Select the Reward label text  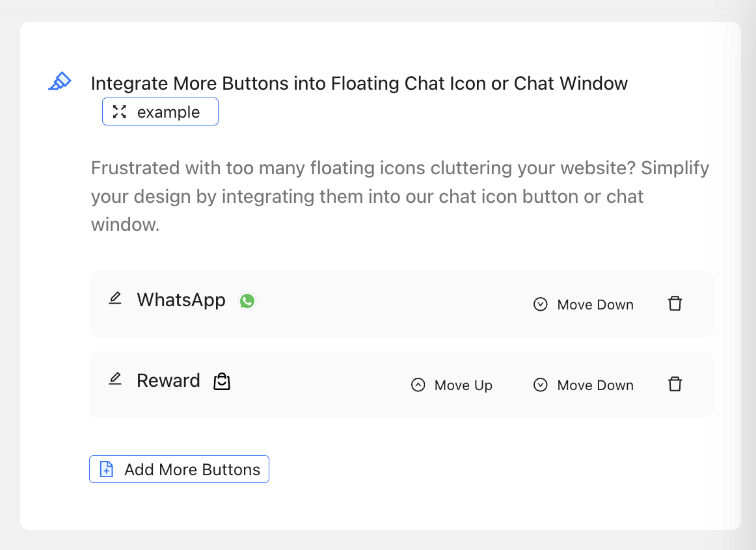point(168,380)
